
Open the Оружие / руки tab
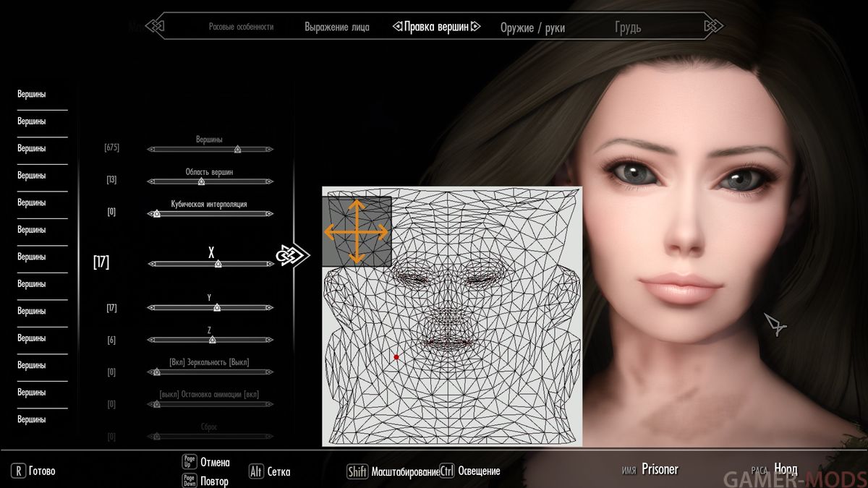pyautogui.click(x=532, y=28)
